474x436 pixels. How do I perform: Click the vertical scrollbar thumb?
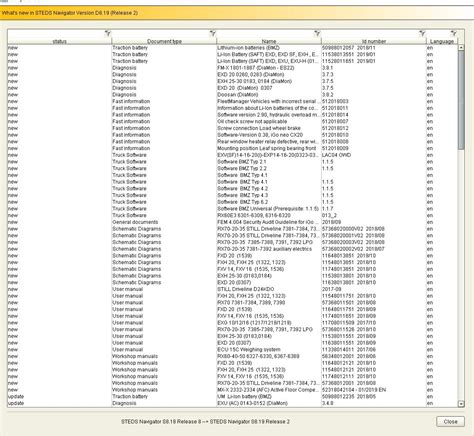(461, 100)
